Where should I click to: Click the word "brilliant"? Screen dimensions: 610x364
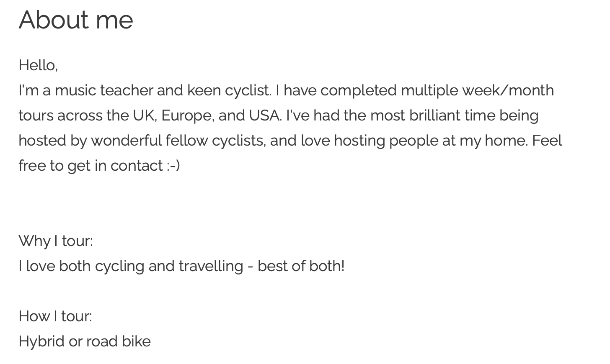[434, 115]
